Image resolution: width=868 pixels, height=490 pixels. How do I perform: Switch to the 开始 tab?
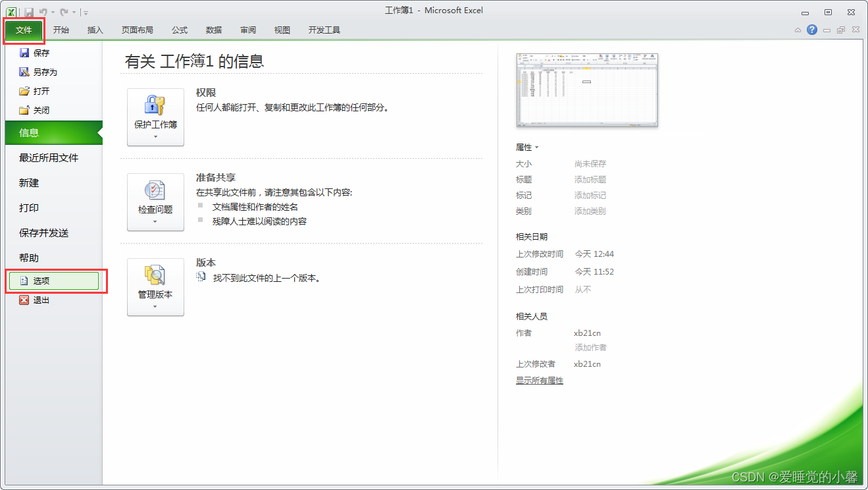61,30
